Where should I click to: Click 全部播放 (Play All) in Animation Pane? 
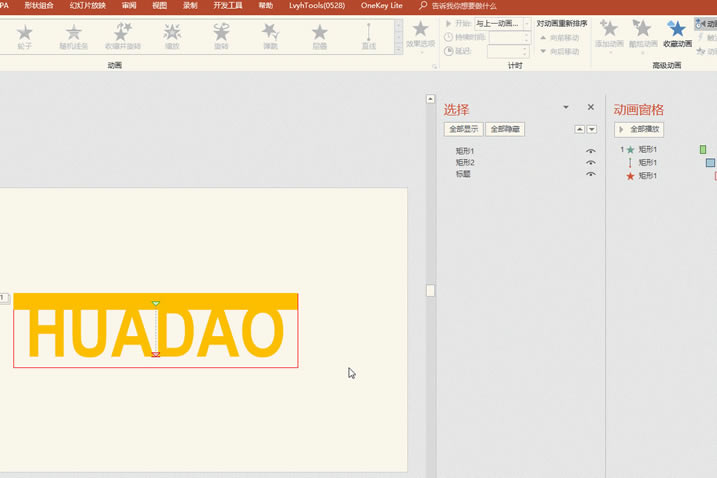click(x=639, y=129)
